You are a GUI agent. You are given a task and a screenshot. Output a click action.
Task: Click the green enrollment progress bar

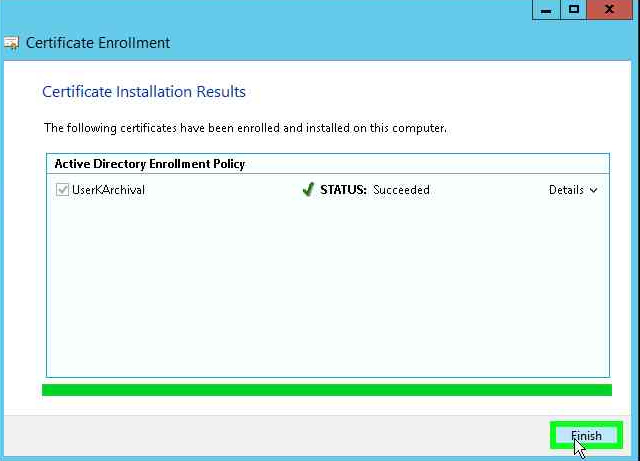327,390
